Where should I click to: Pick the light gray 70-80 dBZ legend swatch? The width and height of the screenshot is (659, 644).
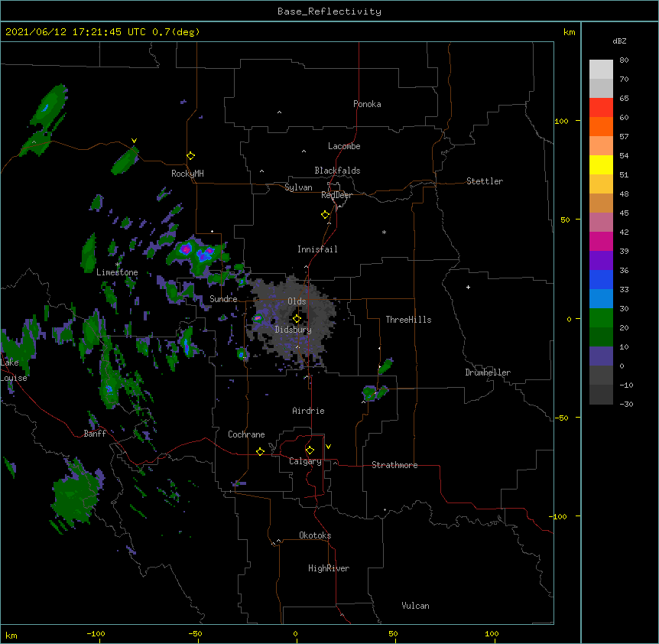click(x=601, y=70)
